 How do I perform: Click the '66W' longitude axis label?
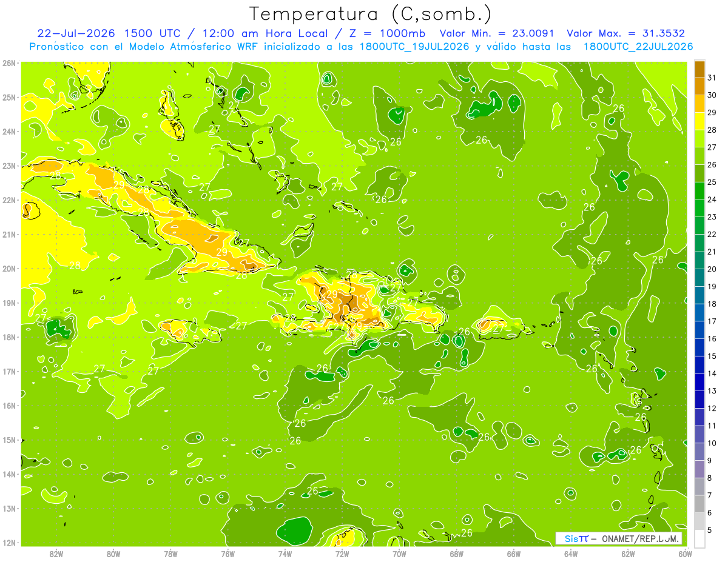tap(514, 554)
